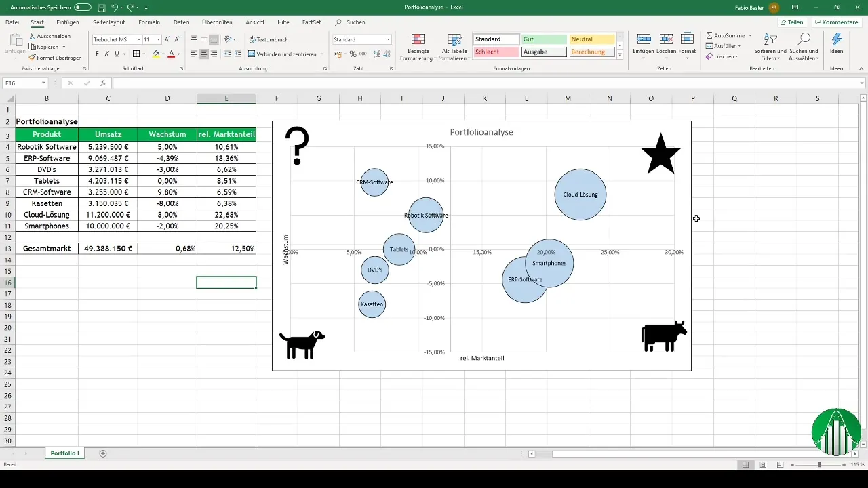This screenshot has height=488, width=868.
Task: Toggle underline formatting (U button)
Action: point(117,54)
